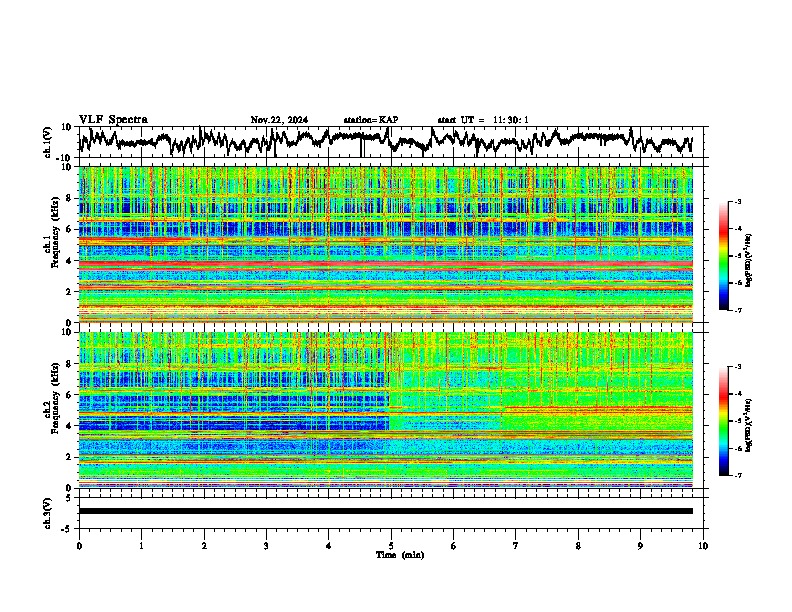The image size is (792, 612).
Task: Click the time axis tick label '7'
Action: tap(516, 545)
